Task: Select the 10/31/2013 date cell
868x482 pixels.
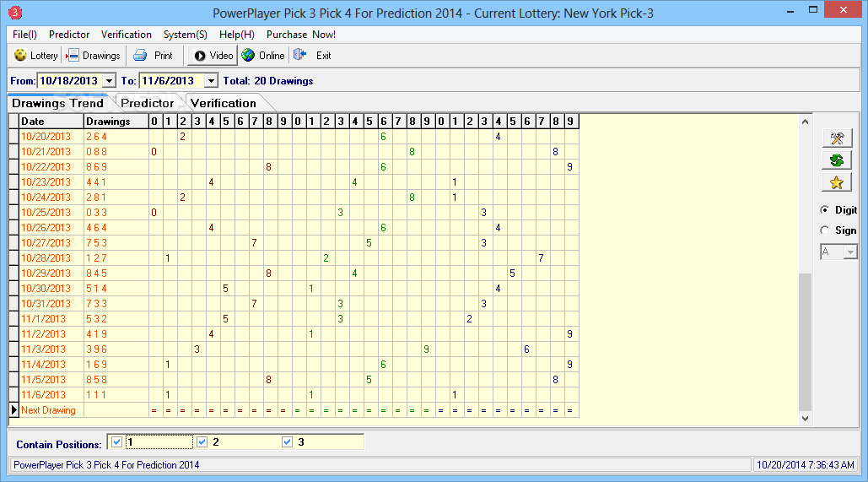Action: point(51,304)
